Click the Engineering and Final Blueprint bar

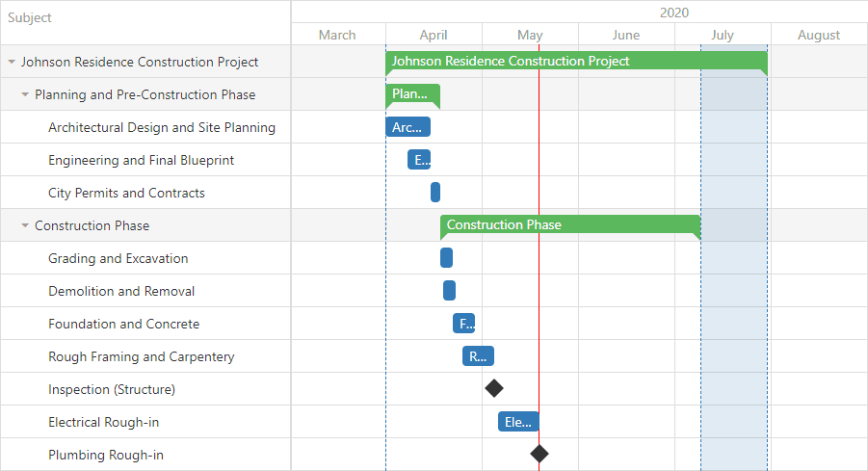(419, 159)
